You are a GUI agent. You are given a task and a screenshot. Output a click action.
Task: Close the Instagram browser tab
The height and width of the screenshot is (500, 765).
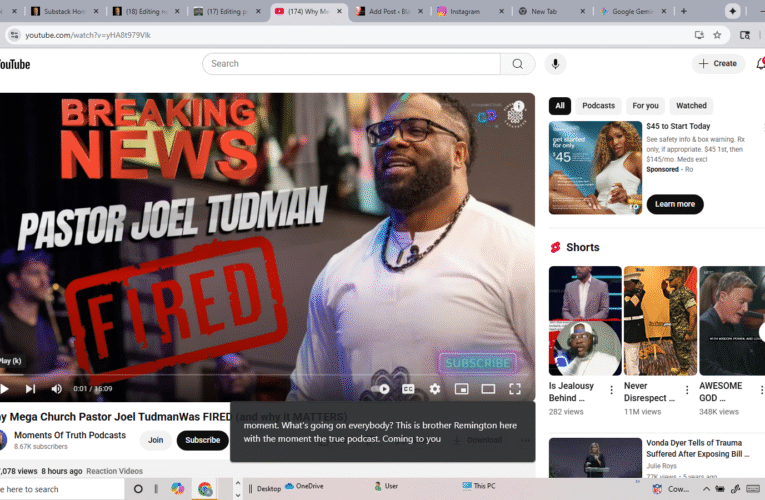pos(501,11)
